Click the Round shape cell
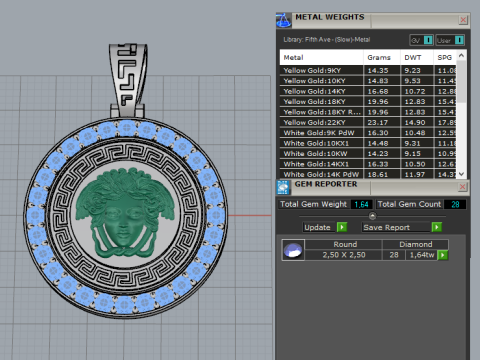Viewport: 480px width, 360px height. tap(344, 244)
